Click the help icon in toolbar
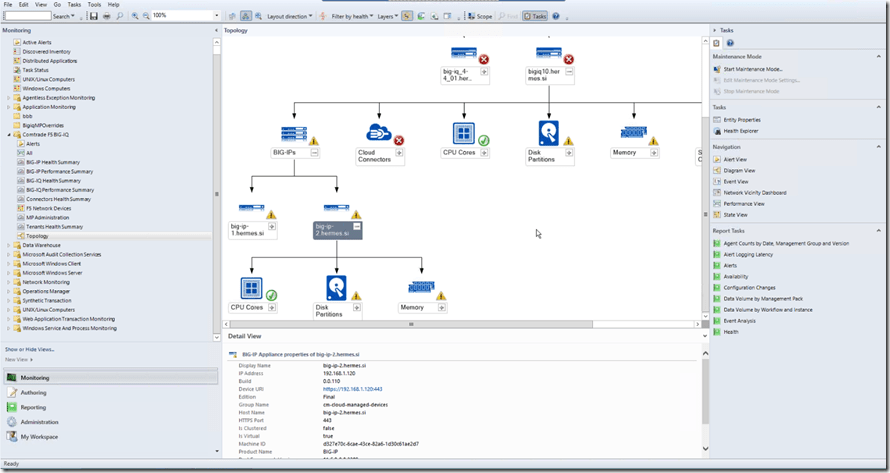The height and width of the screenshot is (473, 890). pyautogui.click(x=556, y=16)
